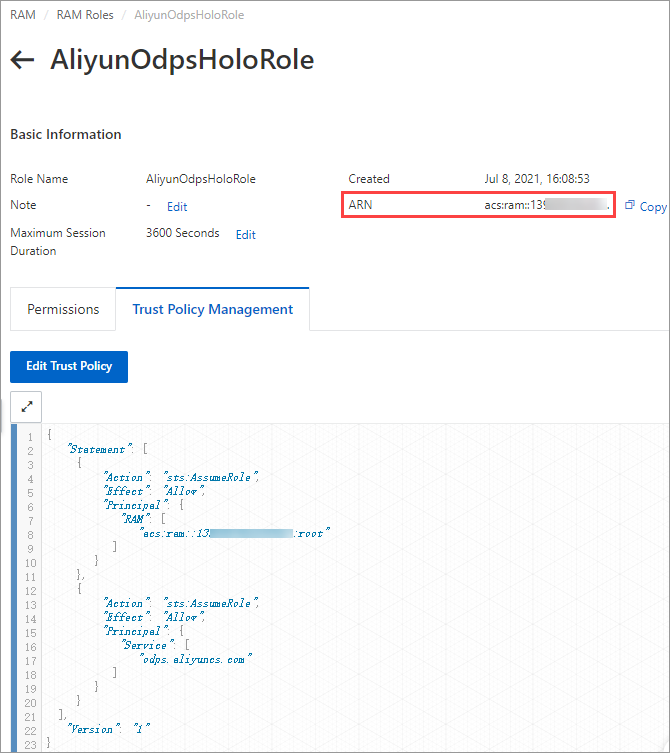
Task: Click the "Allow" effect on line 14
Action: click(184, 617)
